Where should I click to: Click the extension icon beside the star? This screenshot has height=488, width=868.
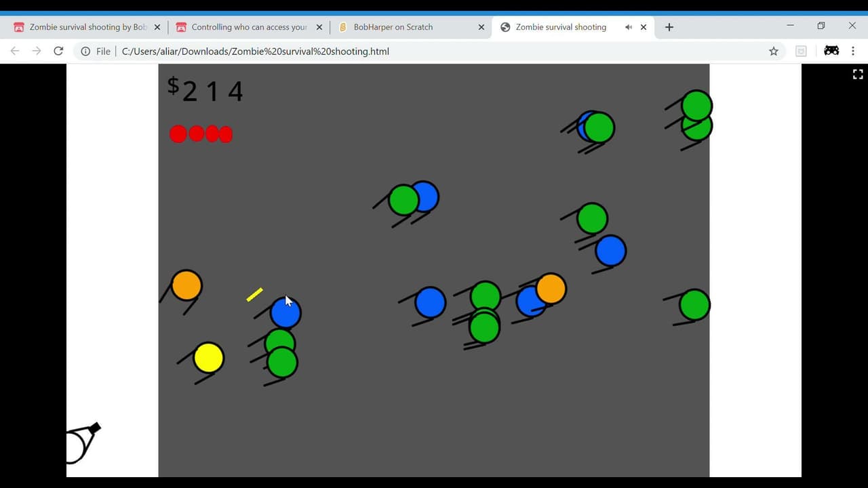[x=801, y=51]
